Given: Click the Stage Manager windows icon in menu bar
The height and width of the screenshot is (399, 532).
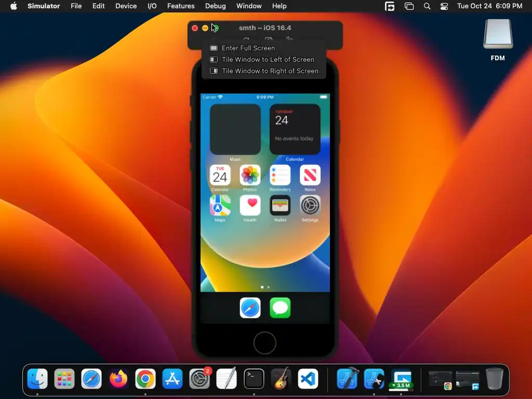Looking at the screenshot, I should point(409,6).
